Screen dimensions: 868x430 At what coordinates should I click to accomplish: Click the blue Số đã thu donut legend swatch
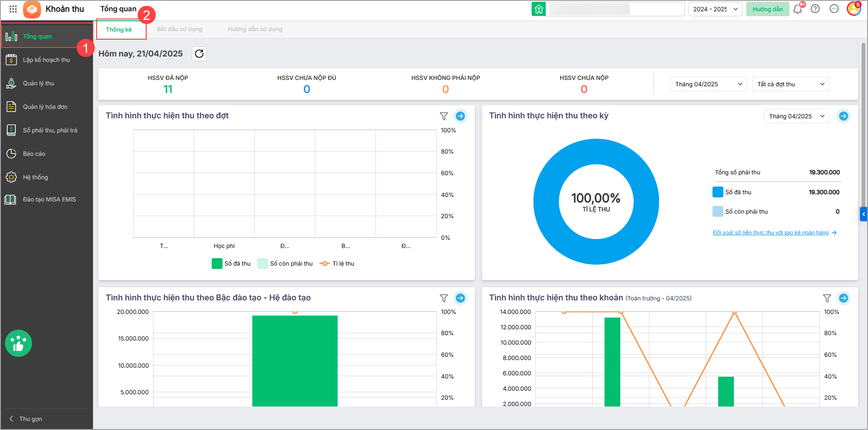(718, 192)
